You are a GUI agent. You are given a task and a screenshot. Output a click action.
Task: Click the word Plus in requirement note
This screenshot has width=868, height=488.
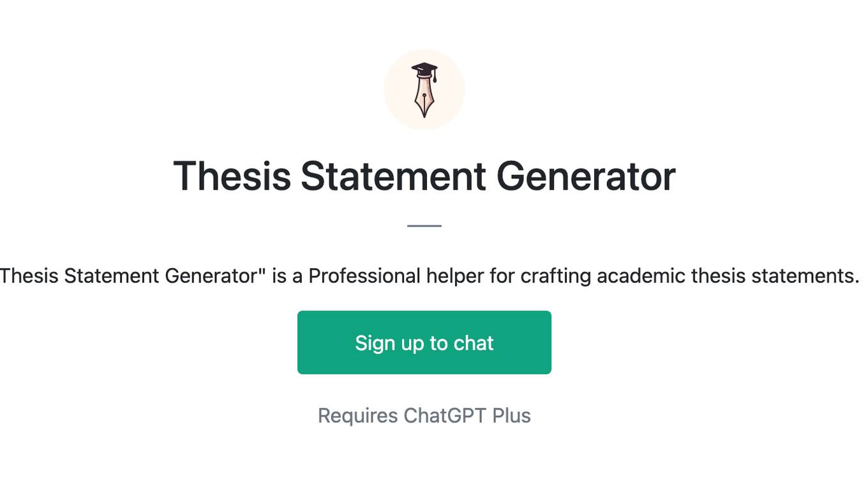tap(511, 416)
